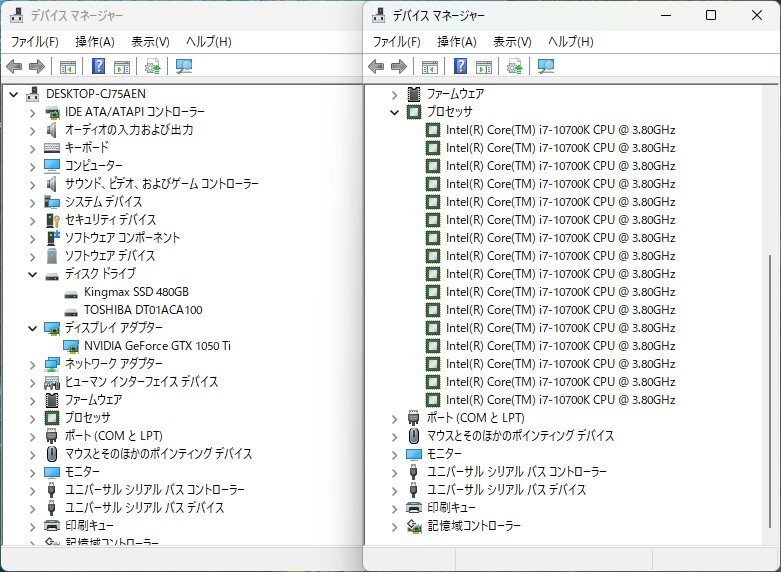The width and height of the screenshot is (781, 572).
Task: Click Forward arrow in right Device Manager toolbar
Action: point(399,66)
